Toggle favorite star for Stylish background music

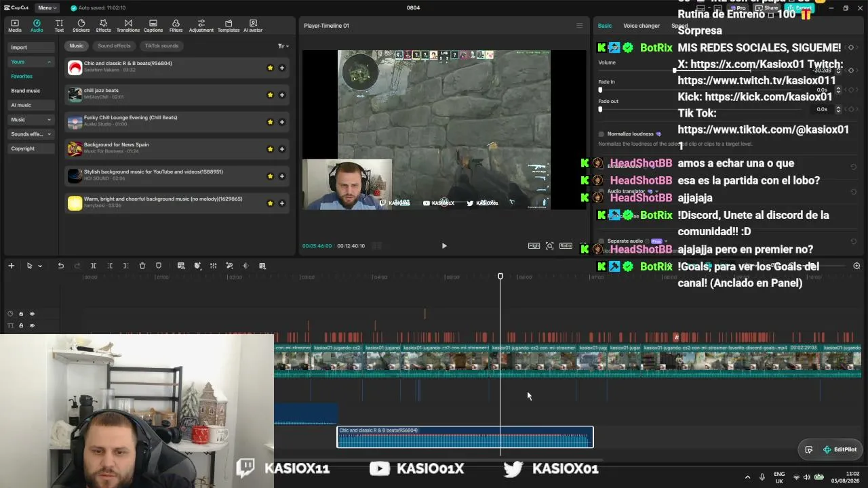pos(270,176)
